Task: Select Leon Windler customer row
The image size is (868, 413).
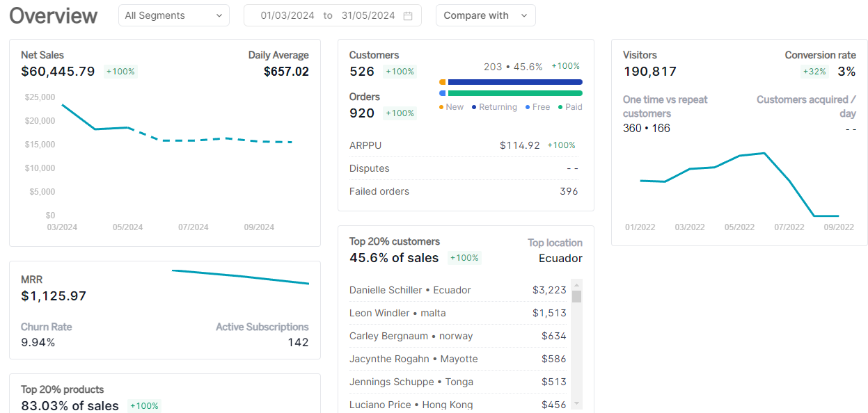Action: click(458, 313)
